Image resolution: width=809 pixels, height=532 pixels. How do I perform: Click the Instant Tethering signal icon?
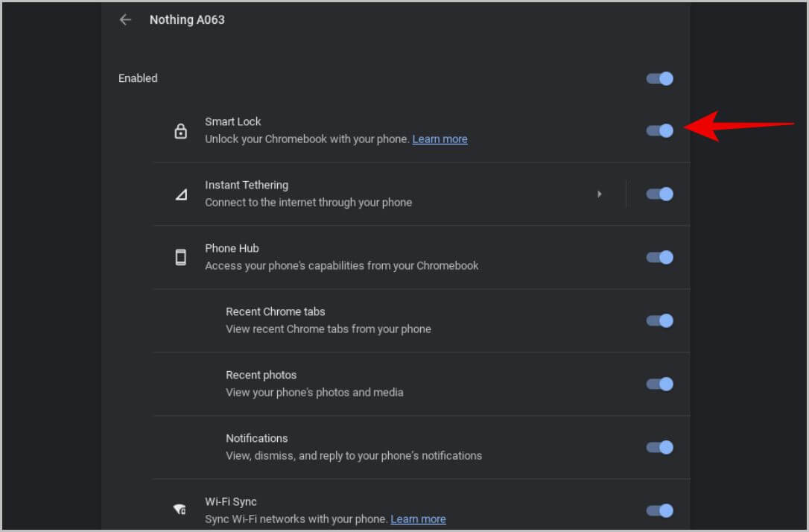181,194
